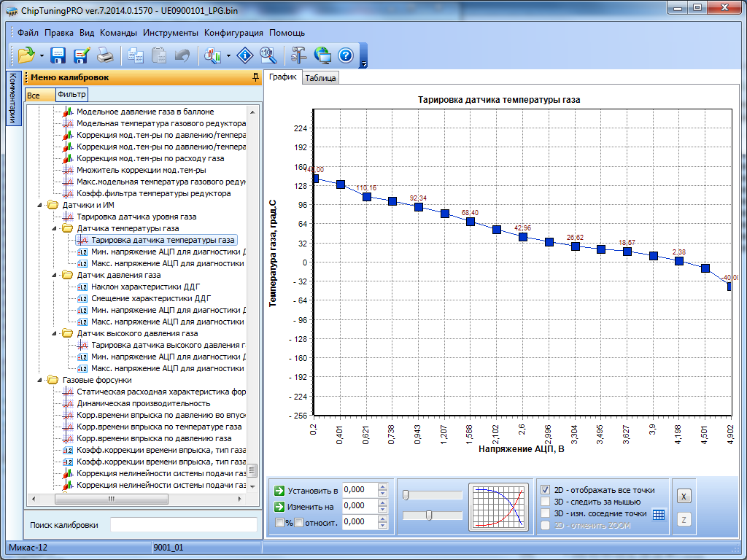Click the blue grid icon near 3D options
This screenshot has height=560, width=747.
tap(659, 514)
